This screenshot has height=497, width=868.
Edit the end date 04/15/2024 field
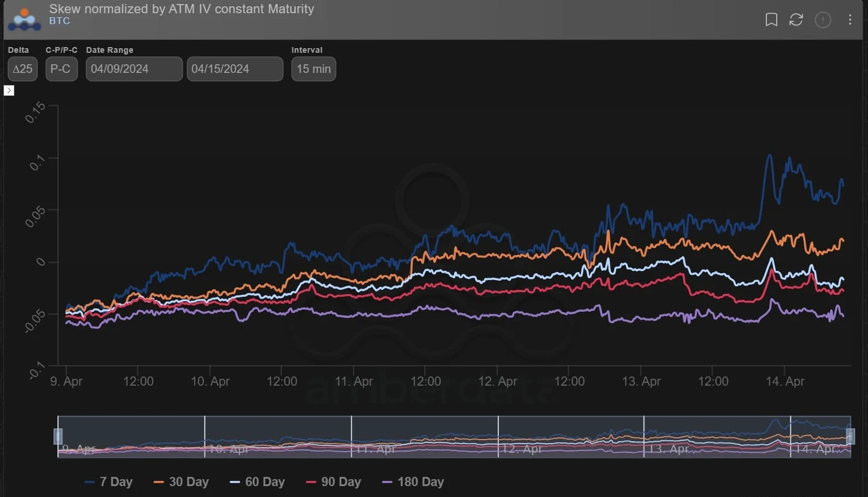[x=235, y=69]
